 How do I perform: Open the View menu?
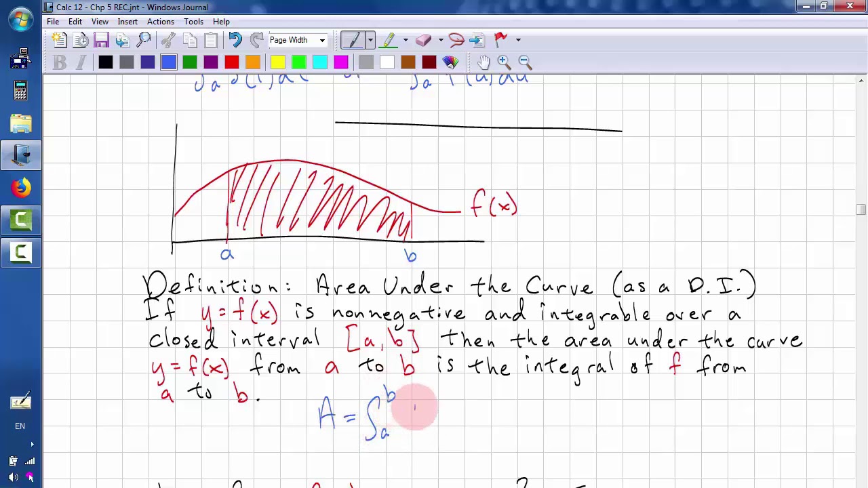[100, 22]
